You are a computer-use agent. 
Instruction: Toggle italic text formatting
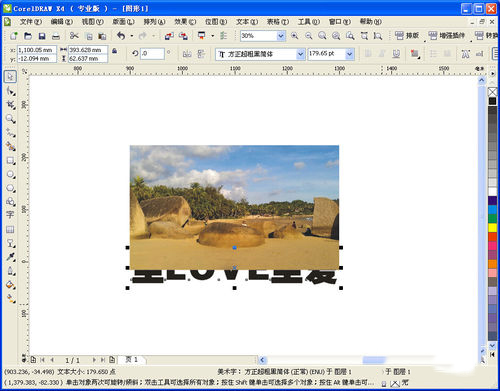tap(382, 54)
